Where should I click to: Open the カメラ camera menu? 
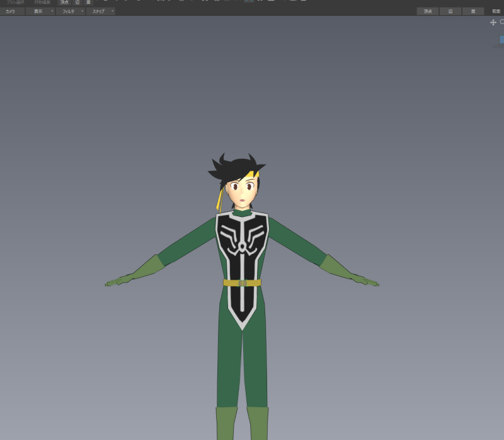(12, 11)
